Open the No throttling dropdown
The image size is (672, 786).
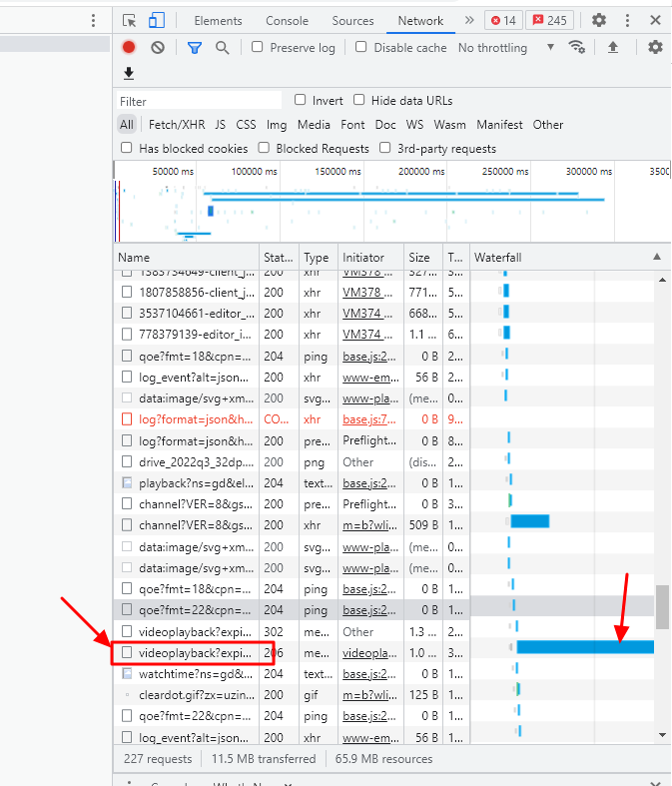(x=506, y=48)
